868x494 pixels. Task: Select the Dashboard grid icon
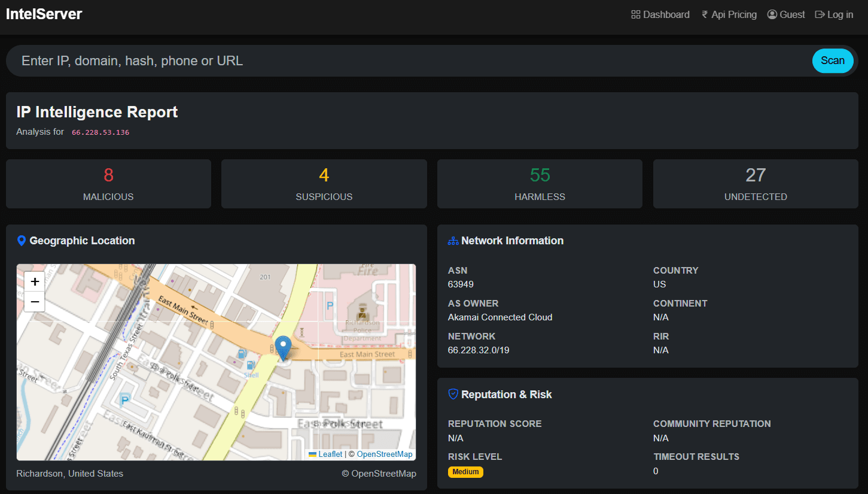(x=635, y=14)
